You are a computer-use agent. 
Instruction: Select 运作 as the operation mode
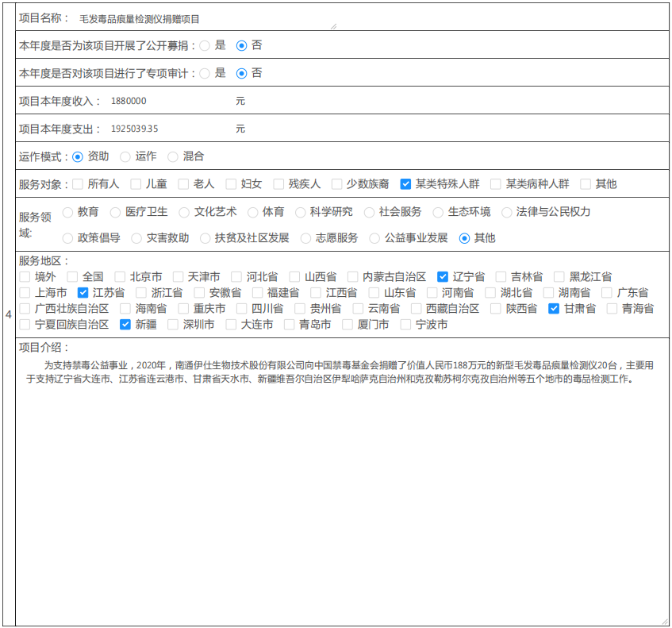point(125,157)
